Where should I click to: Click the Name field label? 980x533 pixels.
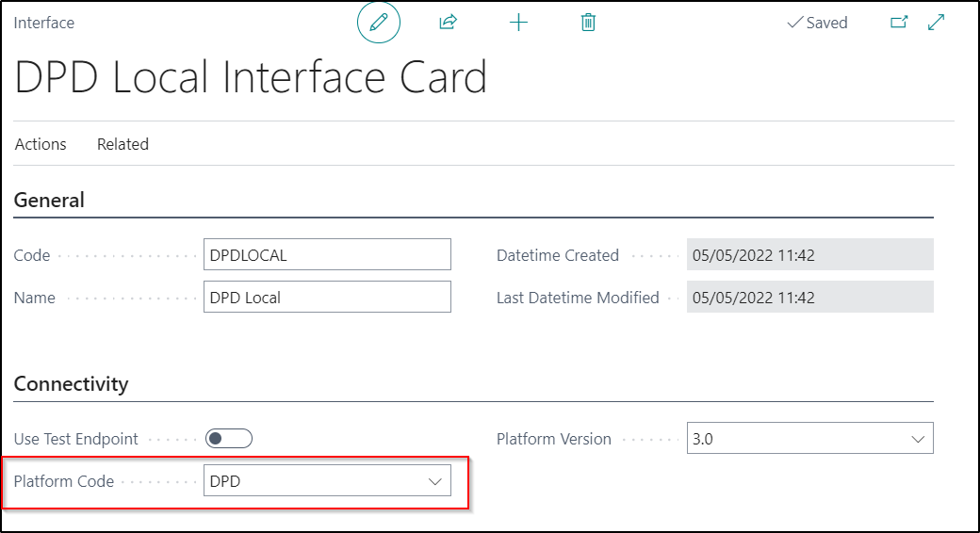[x=34, y=299]
